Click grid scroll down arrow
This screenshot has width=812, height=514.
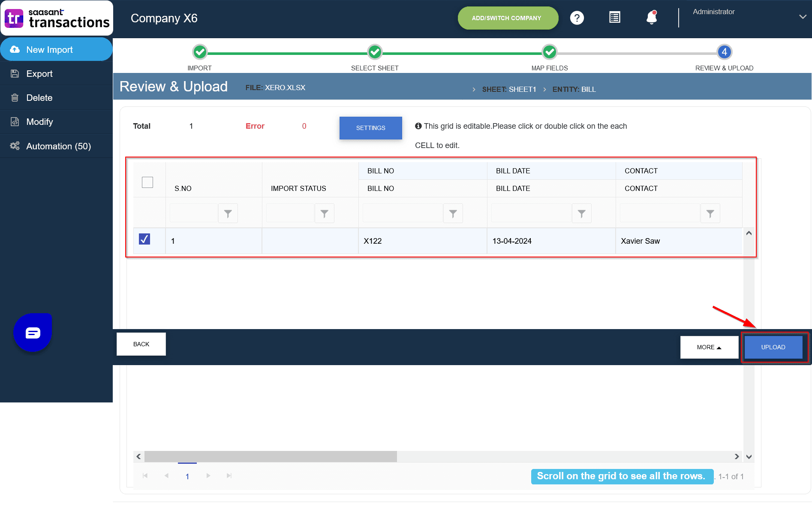[749, 457]
